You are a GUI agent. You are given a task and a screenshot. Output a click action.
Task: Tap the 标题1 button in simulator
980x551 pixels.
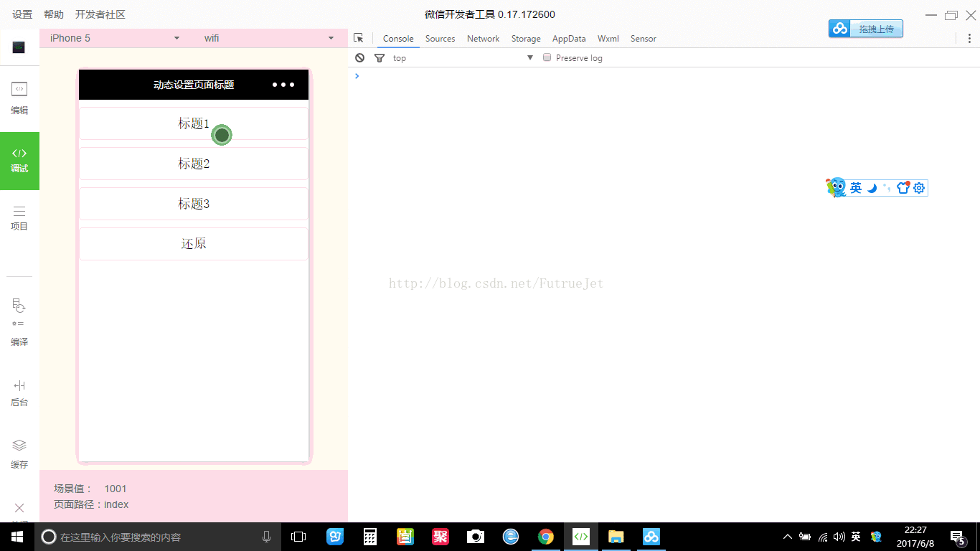click(x=194, y=123)
